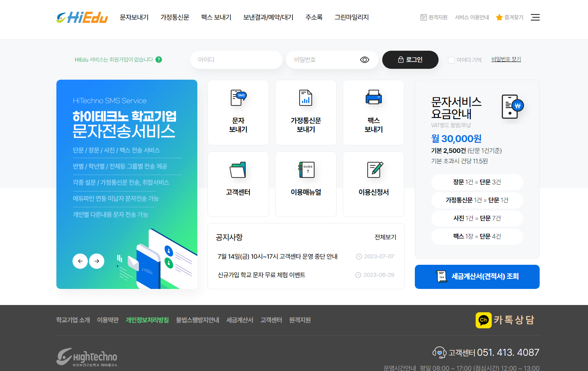Click the 팩스 보내기 printer icon

373,97
